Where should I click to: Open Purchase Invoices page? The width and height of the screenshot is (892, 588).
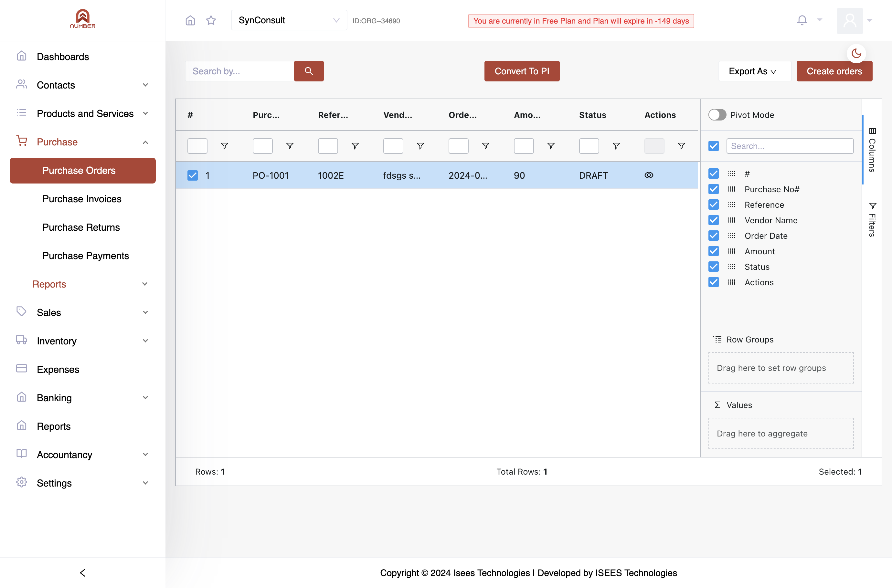82,199
